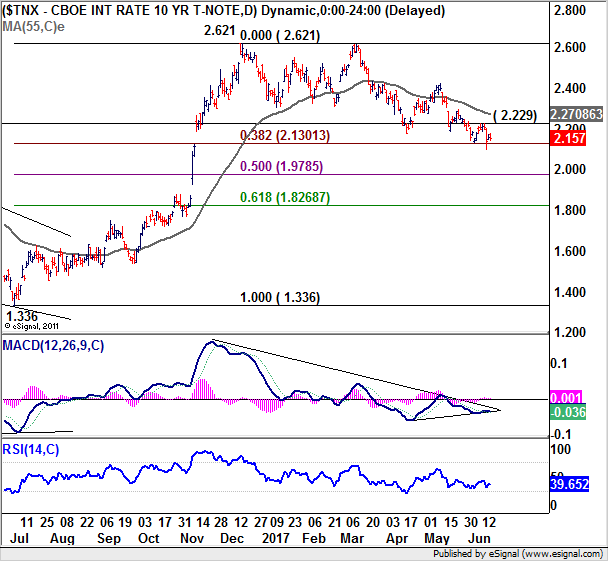
Task: Click the 0 RSI axis label
Action: coord(554,506)
